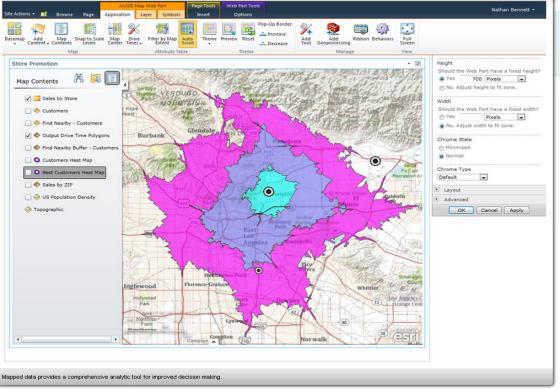Select No for adjustable height
The image size is (560, 389).
[x=442, y=88]
